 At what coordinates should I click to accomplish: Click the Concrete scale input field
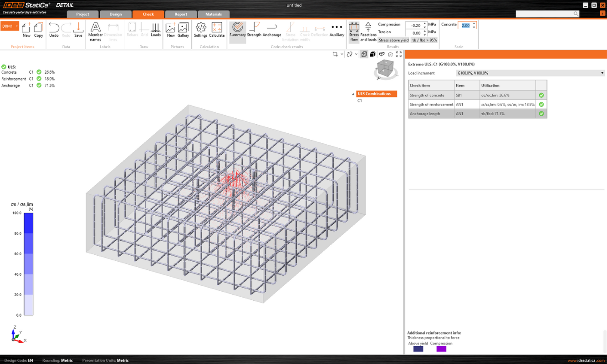coord(465,25)
